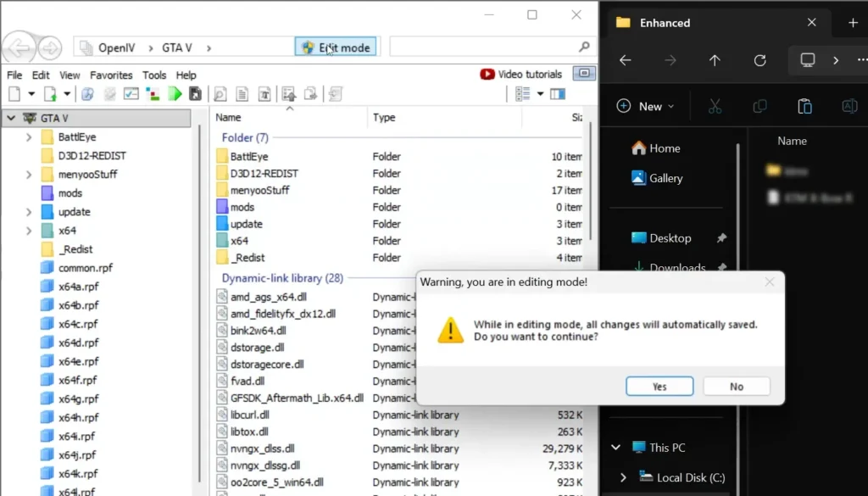Viewport: 868px width, 496px height.
Task: Click the save archive toolbar icon
Action: coord(195,93)
